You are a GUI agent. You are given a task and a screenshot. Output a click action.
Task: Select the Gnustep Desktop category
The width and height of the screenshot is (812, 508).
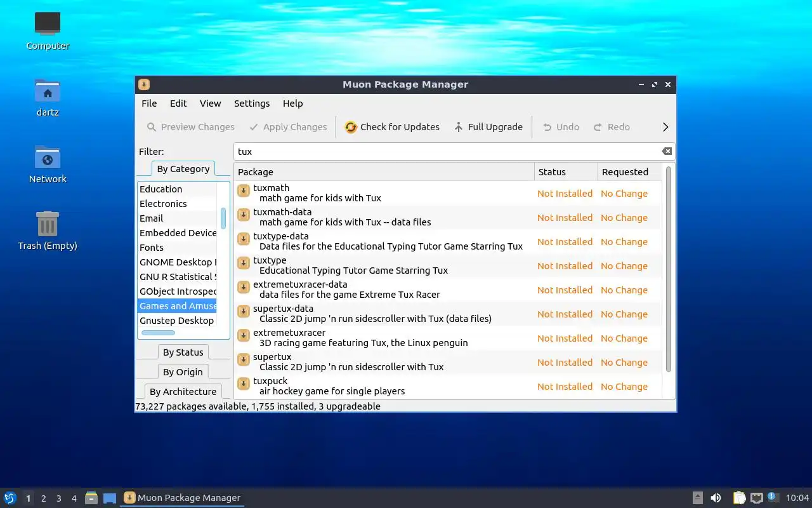click(x=178, y=321)
